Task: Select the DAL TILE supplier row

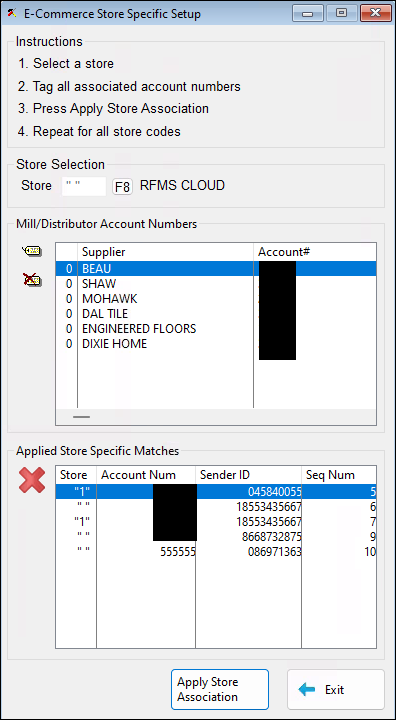Action: click(x=216, y=314)
